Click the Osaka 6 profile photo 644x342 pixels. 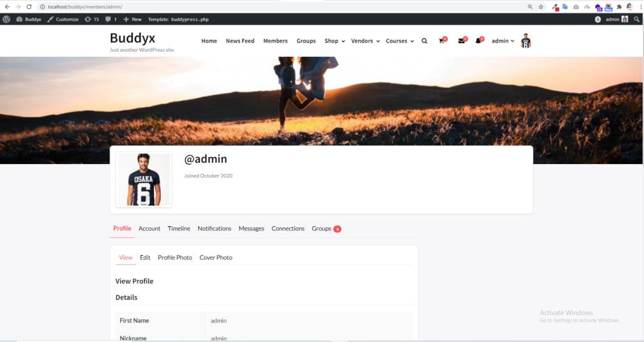pos(143,180)
